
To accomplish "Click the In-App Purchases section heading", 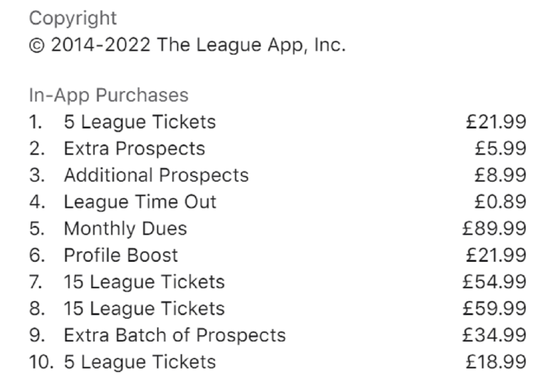I will click(108, 95).
